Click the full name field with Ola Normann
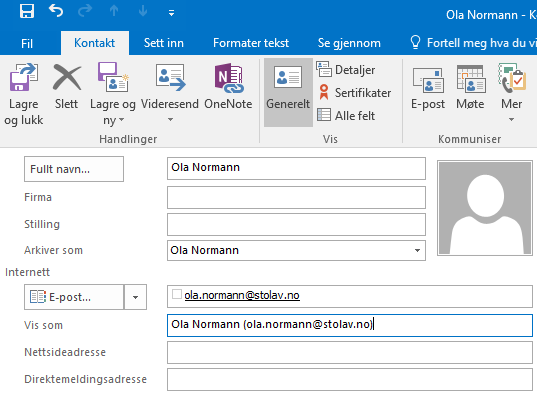 296,168
